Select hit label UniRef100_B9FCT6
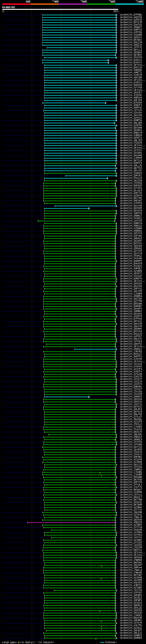 (131, 193)
